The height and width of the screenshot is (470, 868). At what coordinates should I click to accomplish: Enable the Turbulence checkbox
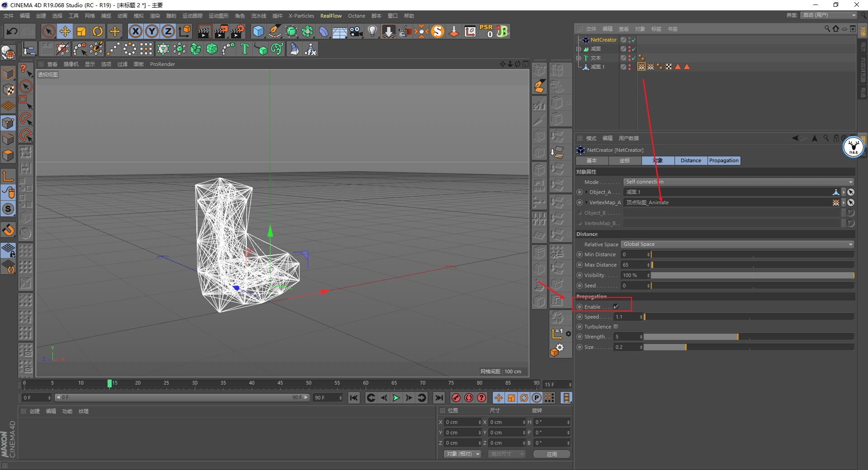(616, 327)
